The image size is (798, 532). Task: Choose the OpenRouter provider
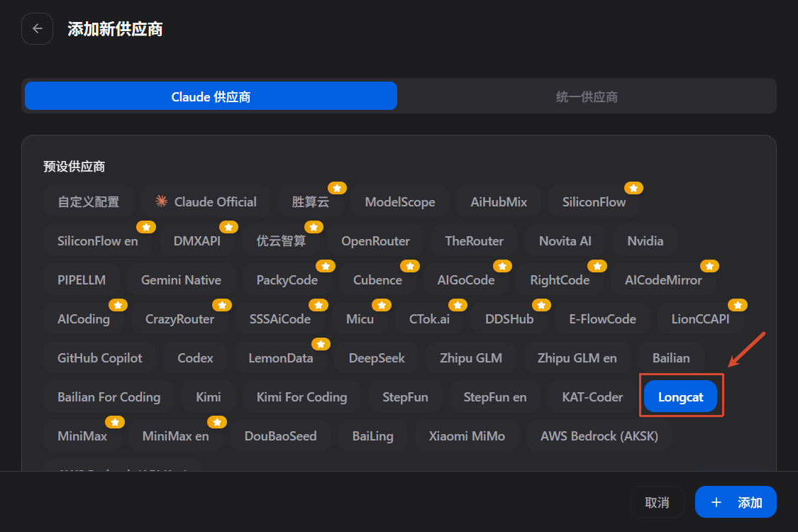click(375, 240)
